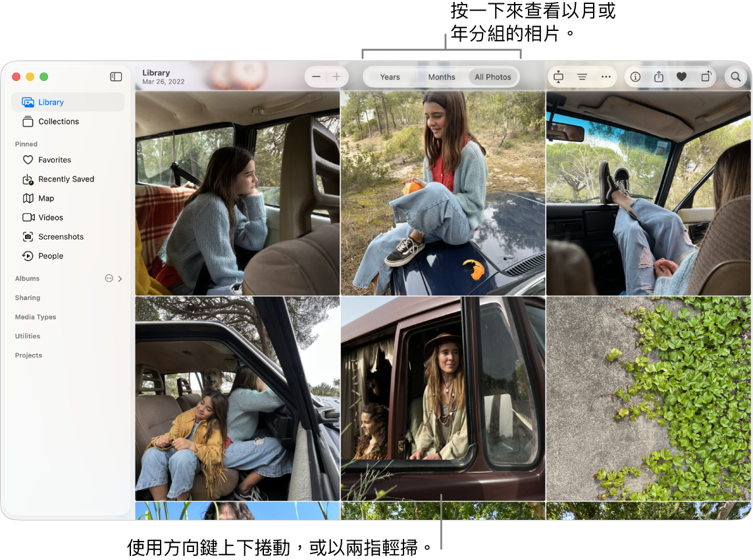Select photo of green ivy on wall
Screen dimensions: 753x560
click(648, 399)
